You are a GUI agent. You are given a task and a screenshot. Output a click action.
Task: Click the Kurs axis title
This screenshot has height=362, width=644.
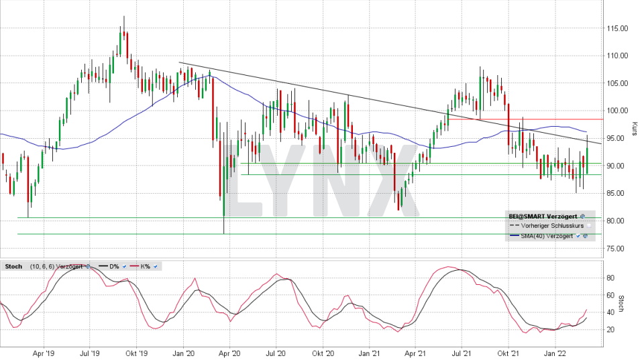point(635,129)
